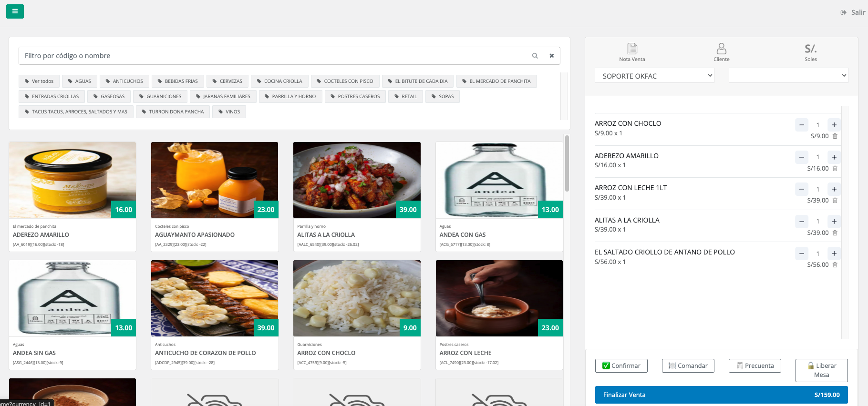The image size is (868, 406).
Task: Click the product list scrollbar
Action: [567, 163]
